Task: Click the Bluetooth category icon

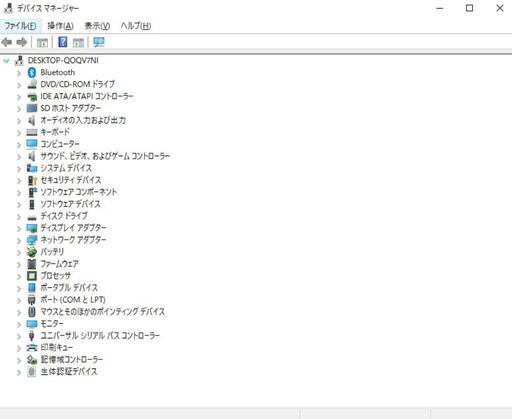Action: (32, 72)
